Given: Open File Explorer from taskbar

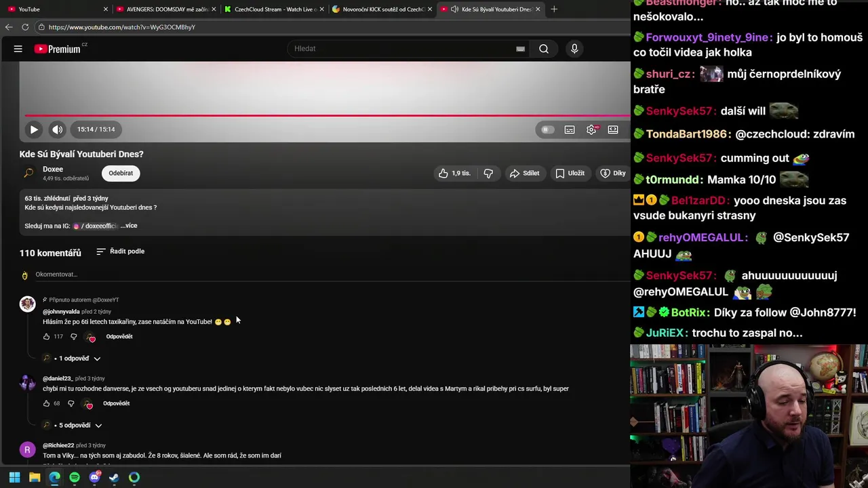Looking at the screenshot, I should [x=35, y=477].
